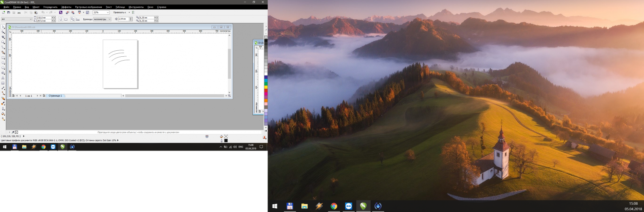The width and height of the screenshot is (644, 212).
Task: Click the document window vertical scrollbar
Action: coord(229,64)
